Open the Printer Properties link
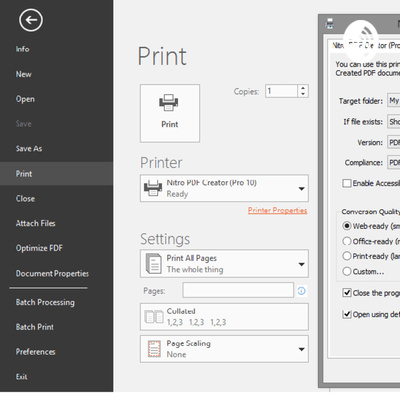Viewport: 400px width, 400px height. point(277,210)
